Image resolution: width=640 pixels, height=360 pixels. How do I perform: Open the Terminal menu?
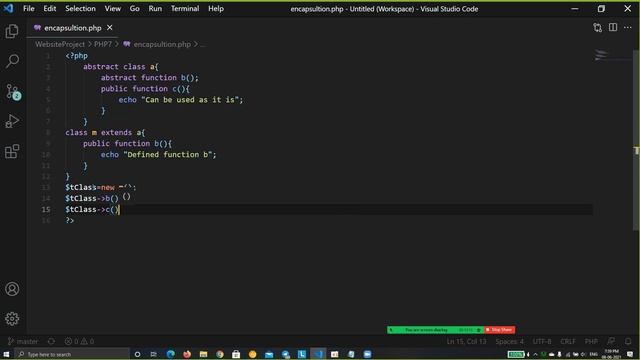tap(185, 9)
